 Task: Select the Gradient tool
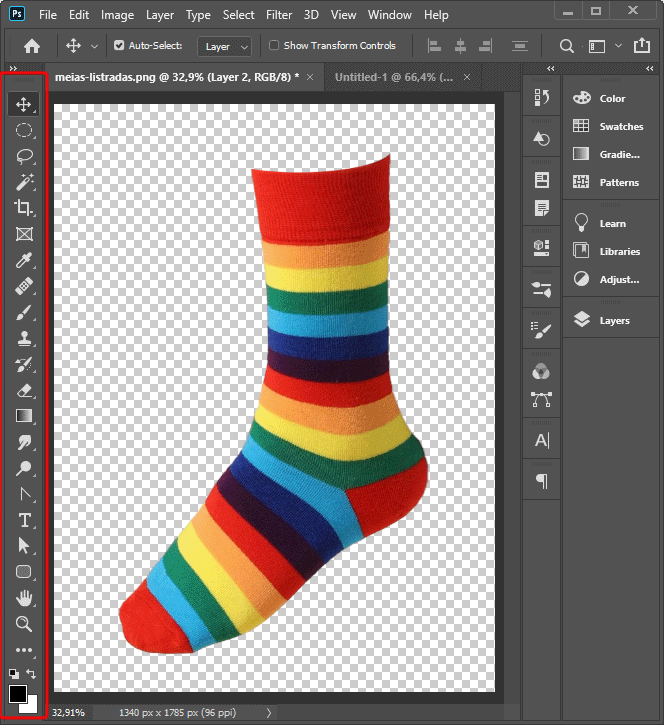24,416
